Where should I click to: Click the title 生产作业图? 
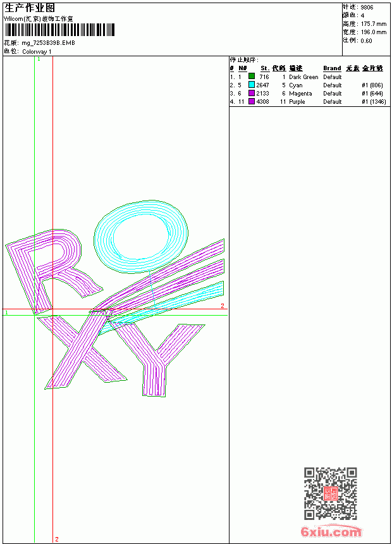(30, 8)
